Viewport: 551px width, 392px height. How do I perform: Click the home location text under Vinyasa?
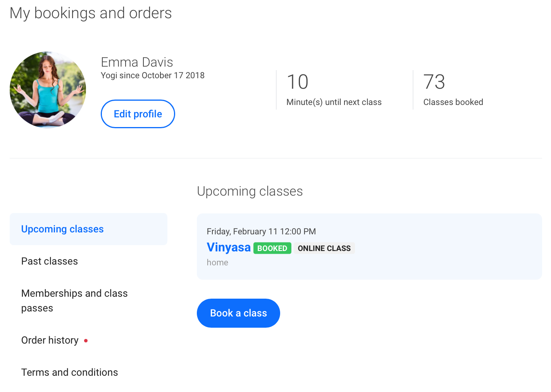point(217,263)
